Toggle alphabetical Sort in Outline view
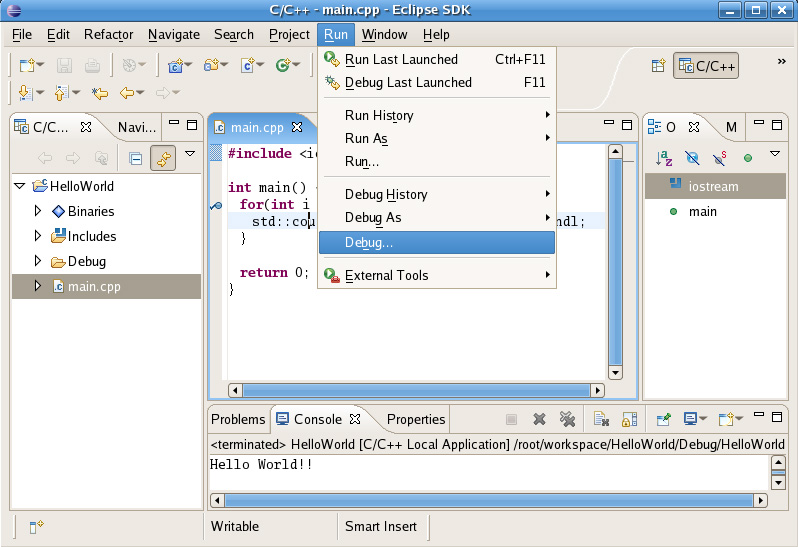Viewport: 798px width, 547px height. [664, 158]
